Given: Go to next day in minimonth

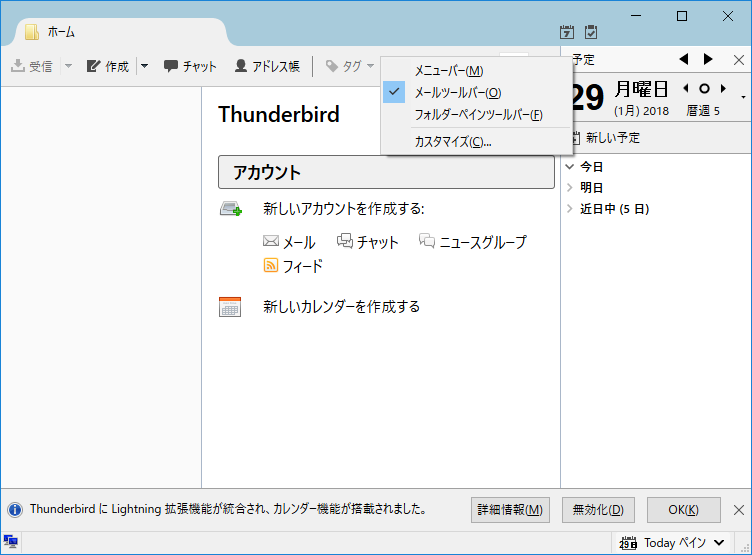Looking at the screenshot, I should pyautogui.click(x=723, y=88).
